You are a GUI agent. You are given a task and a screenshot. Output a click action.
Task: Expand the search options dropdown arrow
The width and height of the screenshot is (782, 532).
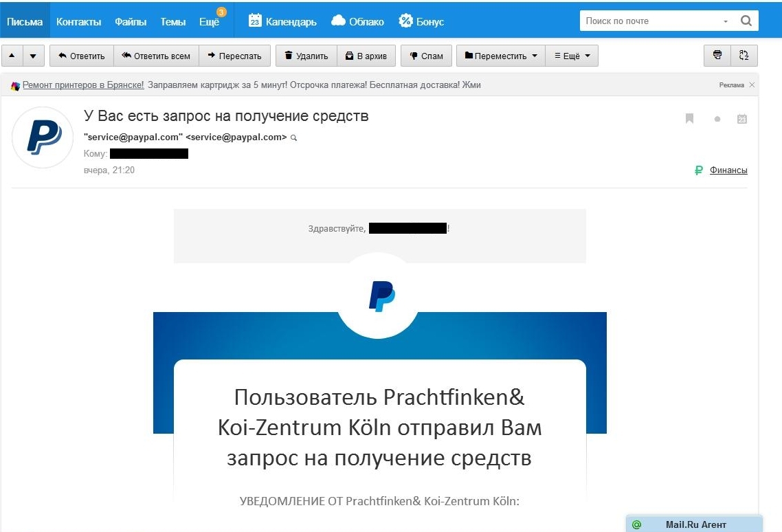[726, 21]
